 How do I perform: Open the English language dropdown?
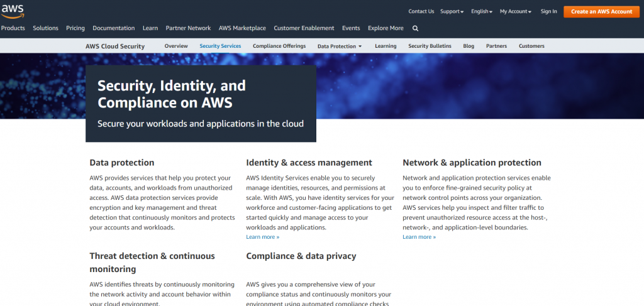pos(482,11)
